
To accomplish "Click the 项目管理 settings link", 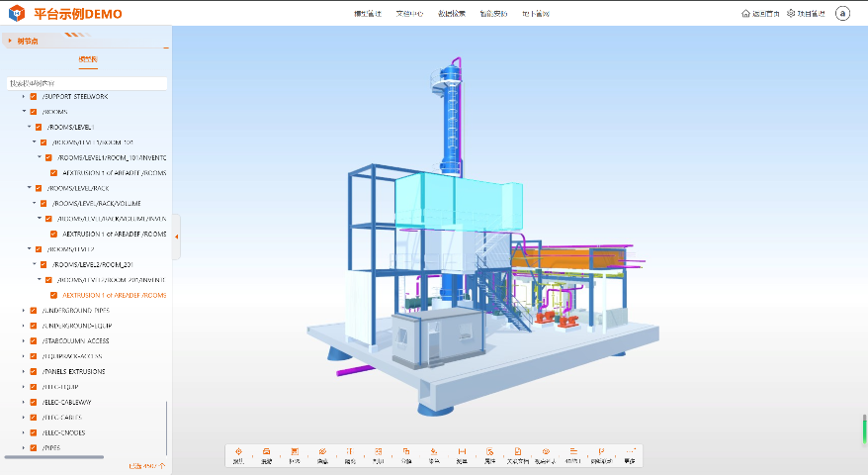I will tap(805, 14).
